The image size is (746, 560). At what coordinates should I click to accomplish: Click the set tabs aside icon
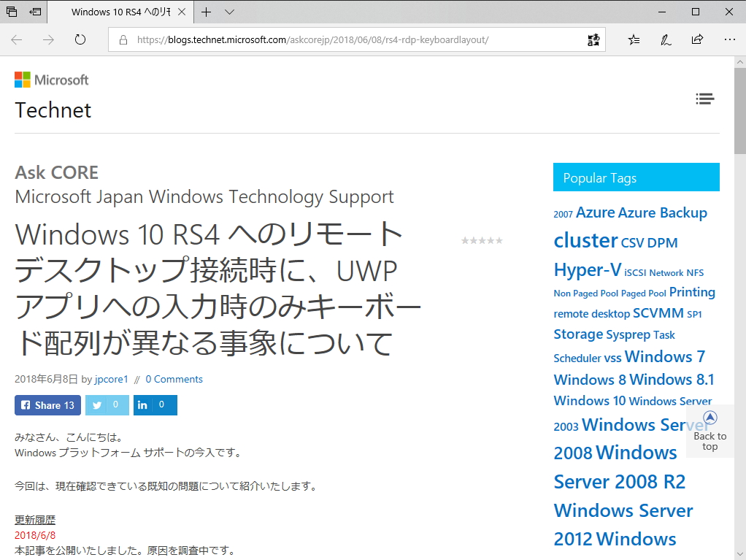[x=35, y=12]
